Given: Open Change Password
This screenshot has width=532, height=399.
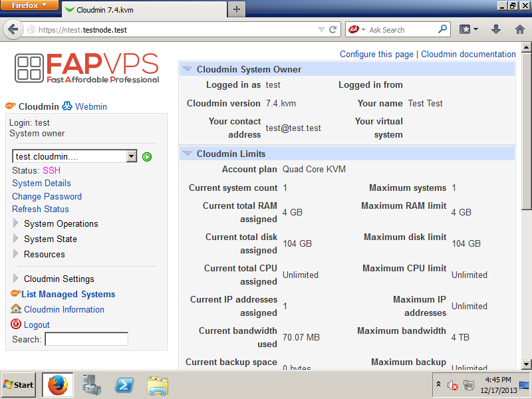Looking at the screenshot, I should click(47, 196).
